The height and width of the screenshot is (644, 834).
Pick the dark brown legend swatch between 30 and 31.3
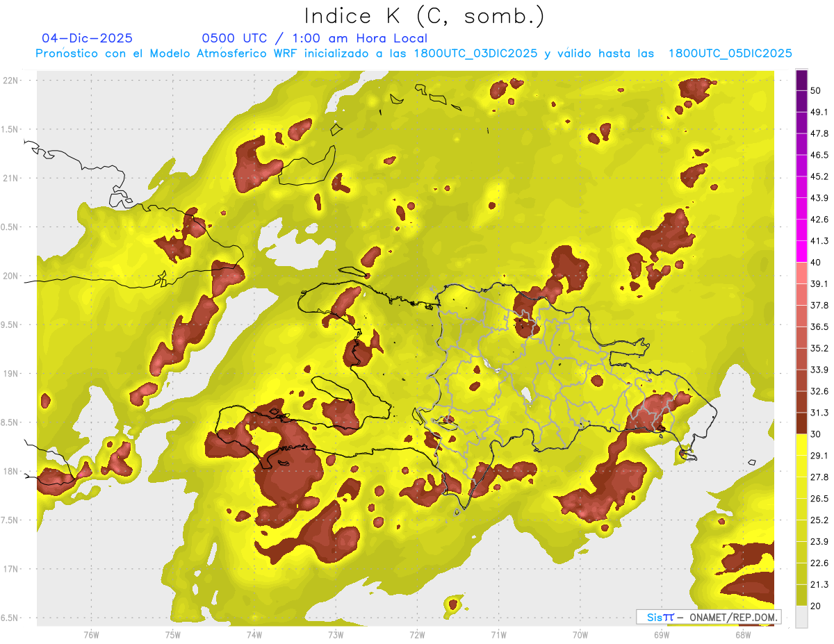pyautogui.click(x=801, y=423)
